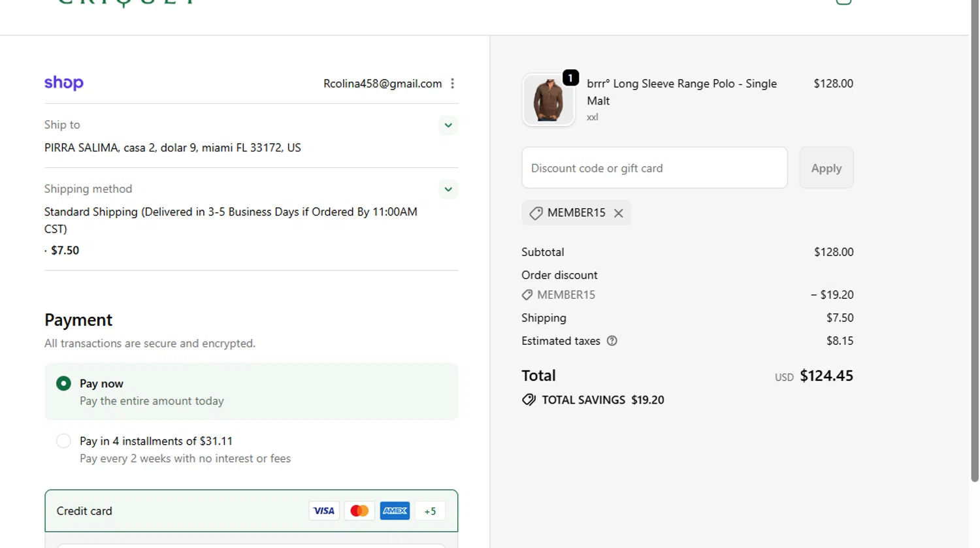Viewport: 980px width, 548px height.
Task: Click the shipping address PIRRA SALIMA text
Action: point(172,148)
